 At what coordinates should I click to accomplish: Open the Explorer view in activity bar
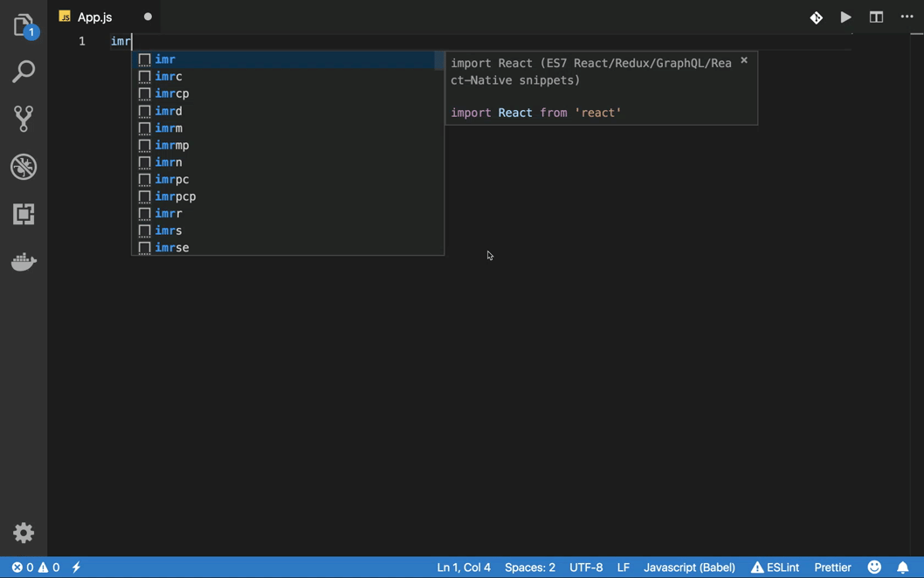point(24,26)
